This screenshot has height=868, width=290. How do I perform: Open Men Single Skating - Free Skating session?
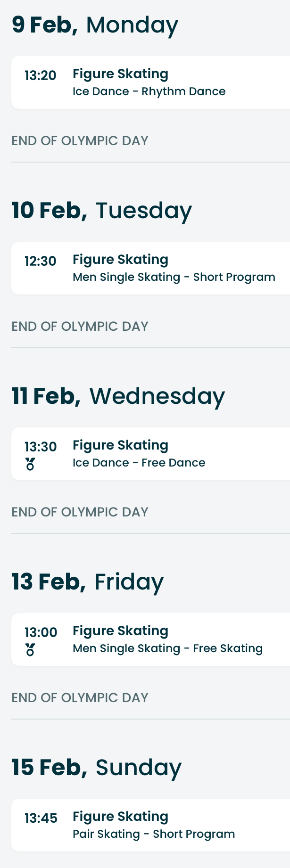[x=167, y=648]
